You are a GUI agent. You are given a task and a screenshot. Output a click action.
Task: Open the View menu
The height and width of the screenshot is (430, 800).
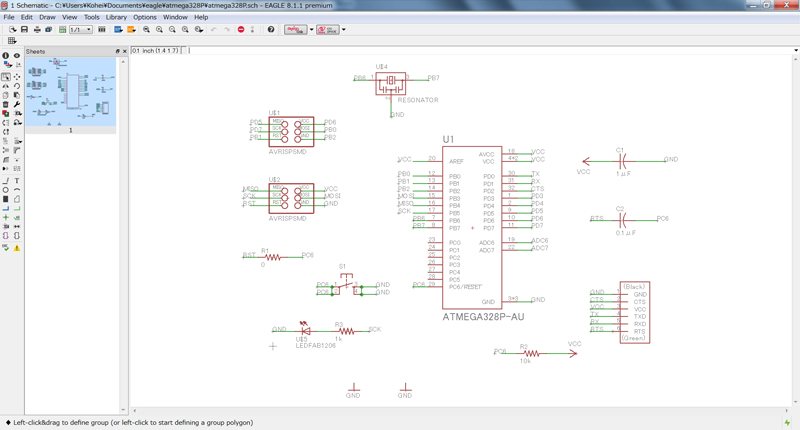point(69,17)
